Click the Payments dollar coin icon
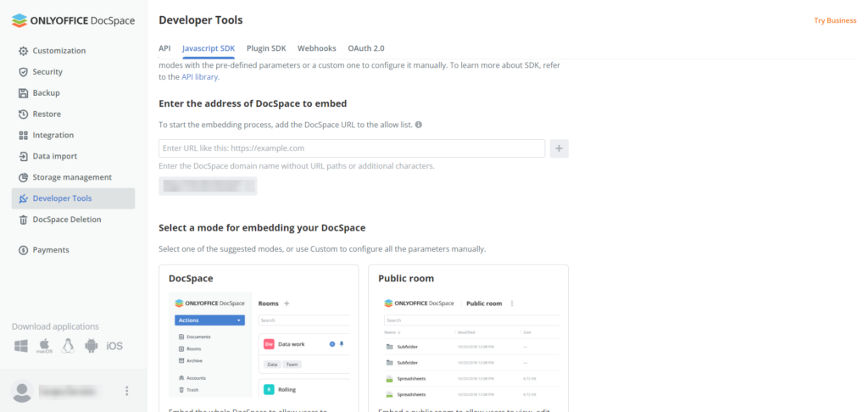This screenshot has height=412, width=868. (23, 250)
